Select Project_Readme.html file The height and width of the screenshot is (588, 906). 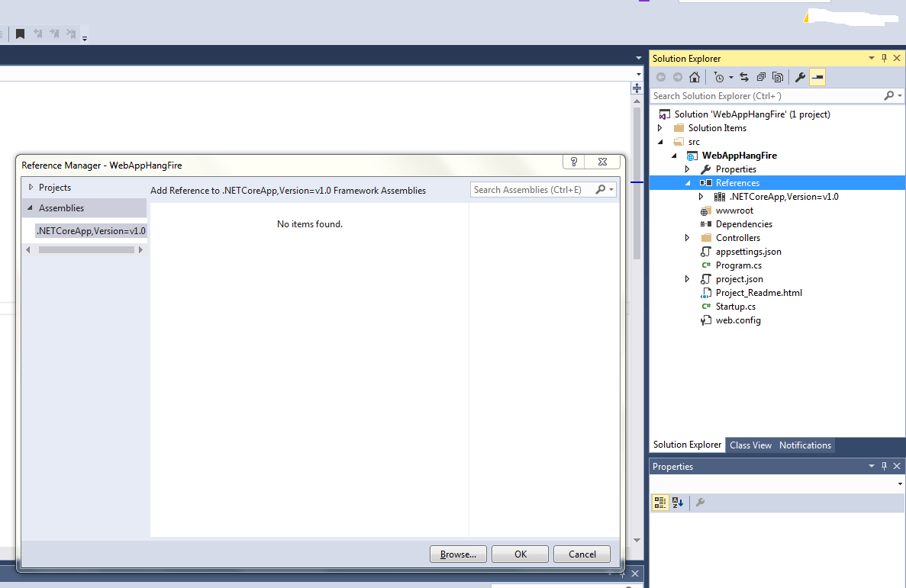(759, 293)
